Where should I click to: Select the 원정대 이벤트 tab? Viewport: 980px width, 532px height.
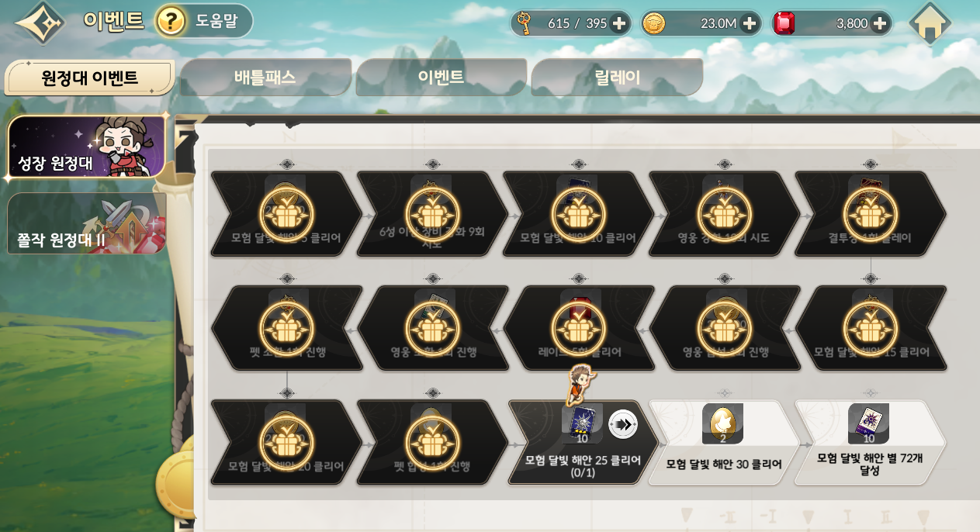coord(89,78)
